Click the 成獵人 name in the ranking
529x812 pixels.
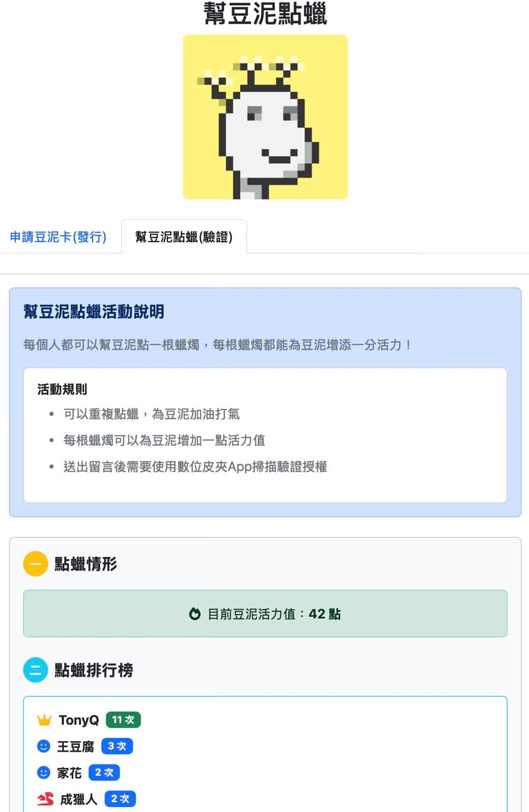(78, 799)
